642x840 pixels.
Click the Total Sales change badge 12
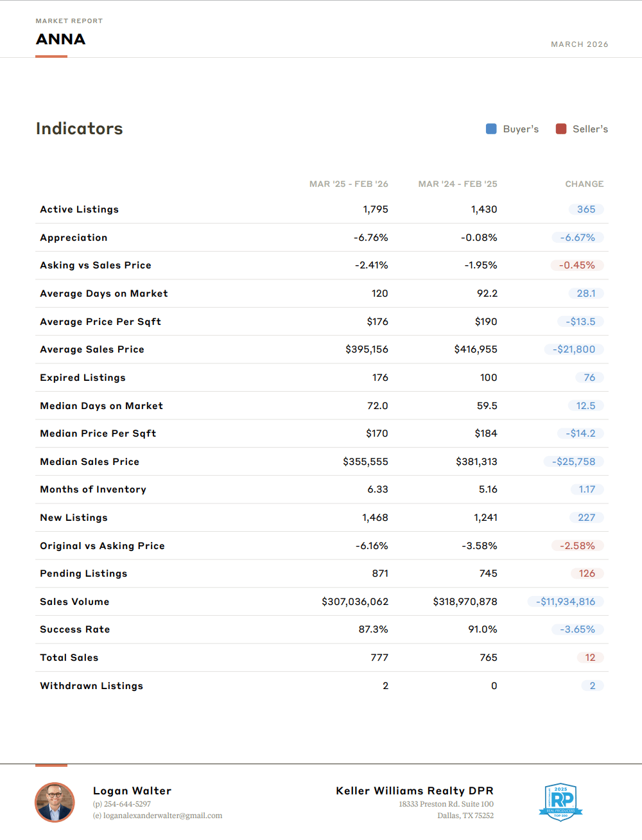pos(589,658)
